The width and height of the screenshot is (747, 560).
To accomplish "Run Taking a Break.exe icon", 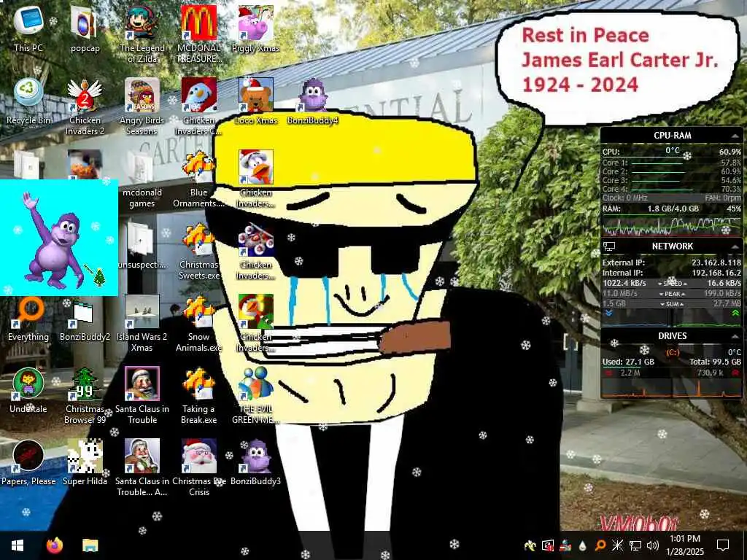I will point(199,396).
